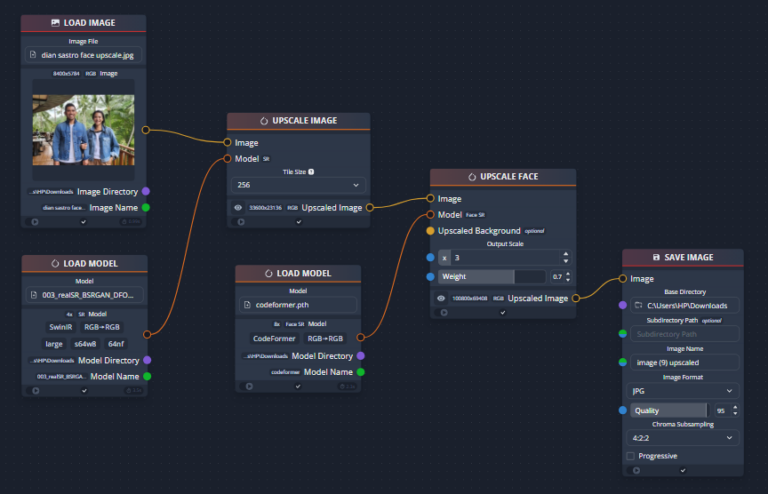Select the Upscale Face node header

pyautogui.click(x=503, y=177)
